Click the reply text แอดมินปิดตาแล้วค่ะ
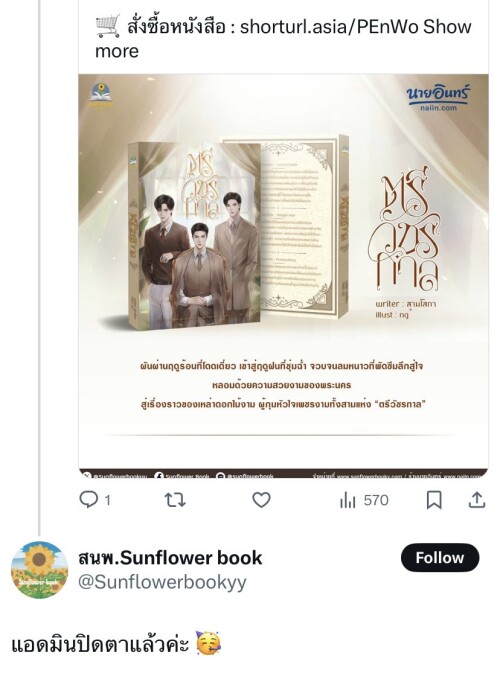500x679 pixels. 100,644
